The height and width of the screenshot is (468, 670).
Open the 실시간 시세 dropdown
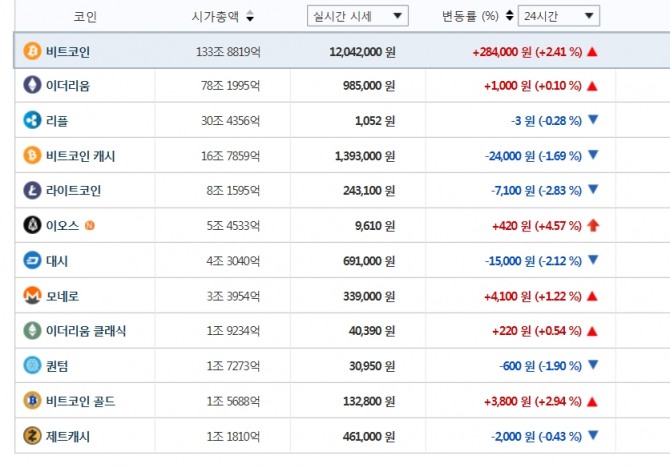pos(357,16)
